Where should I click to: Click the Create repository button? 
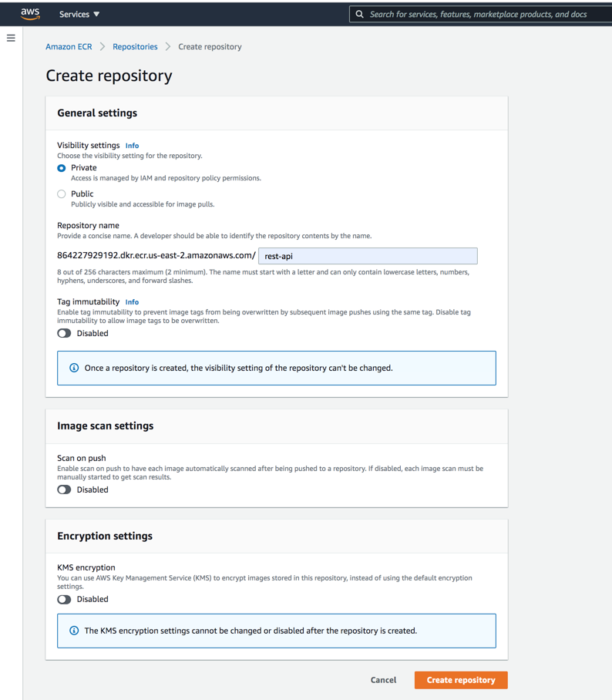coord(461,680)
